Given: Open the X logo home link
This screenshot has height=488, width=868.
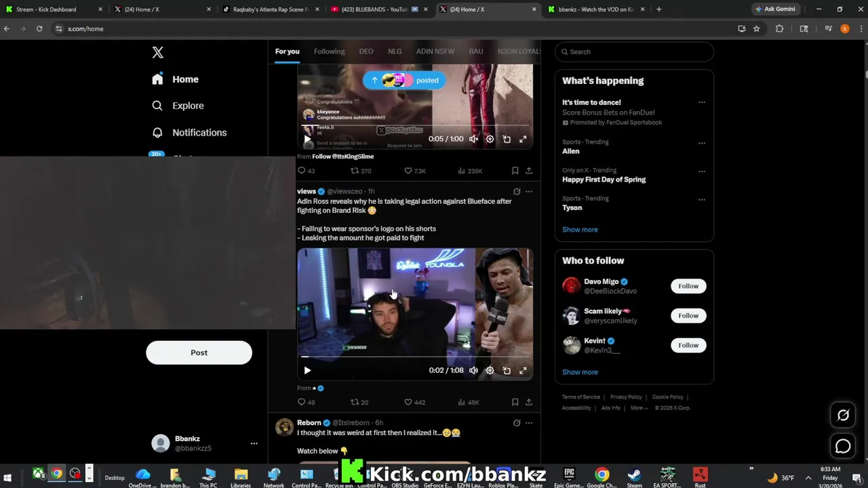Looking at the screenshot, I should [157, 52].
